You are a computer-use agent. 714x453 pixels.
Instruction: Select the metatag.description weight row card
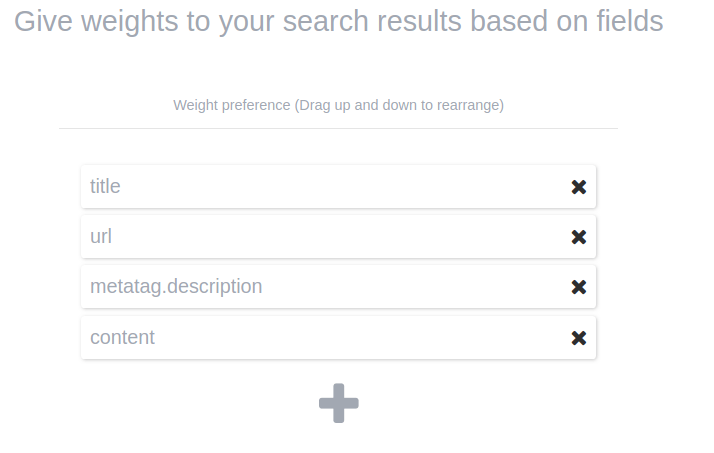pyautogui.click(x=400, y=287)
